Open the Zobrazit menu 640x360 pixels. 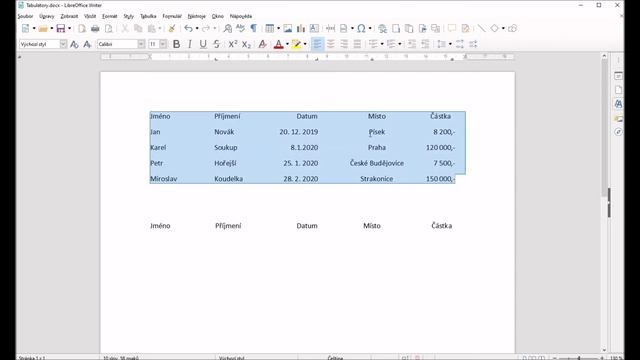[69, 16]
